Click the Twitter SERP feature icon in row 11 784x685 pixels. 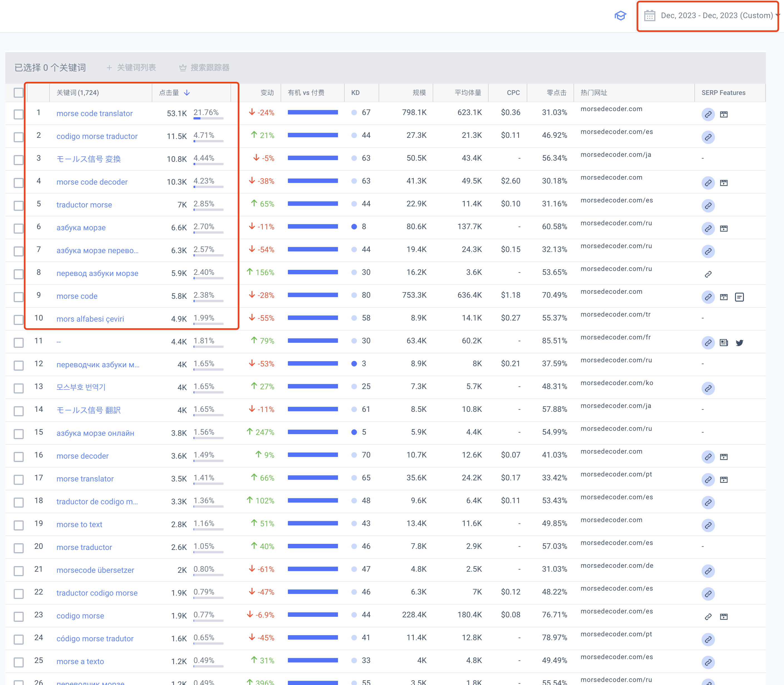(x=739, y=342)
